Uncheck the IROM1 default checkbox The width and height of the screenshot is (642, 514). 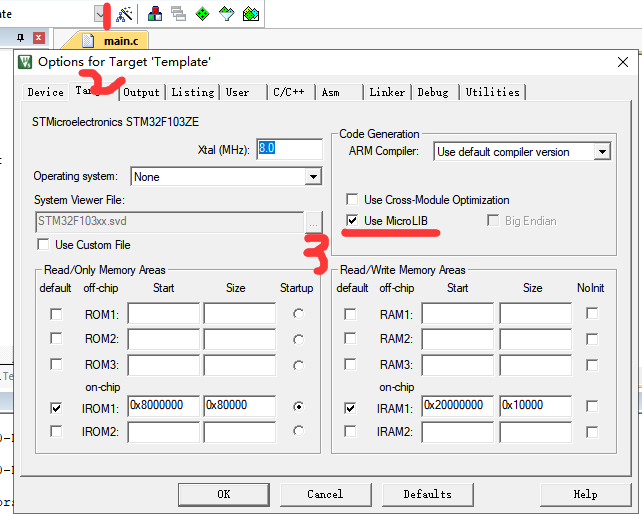(56, 408)
